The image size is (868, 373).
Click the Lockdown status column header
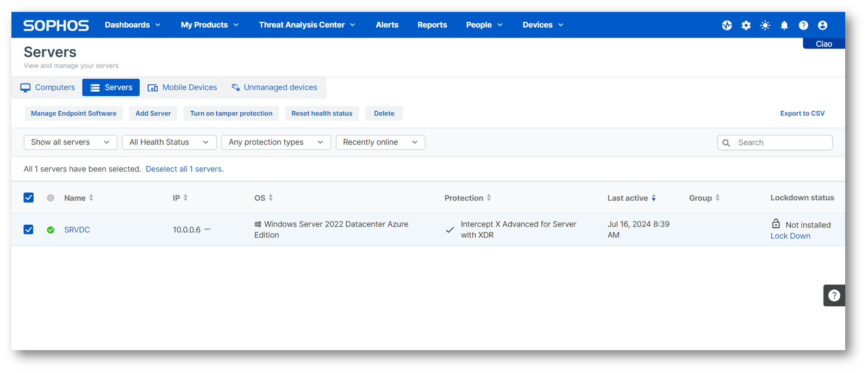click(802, 198)
